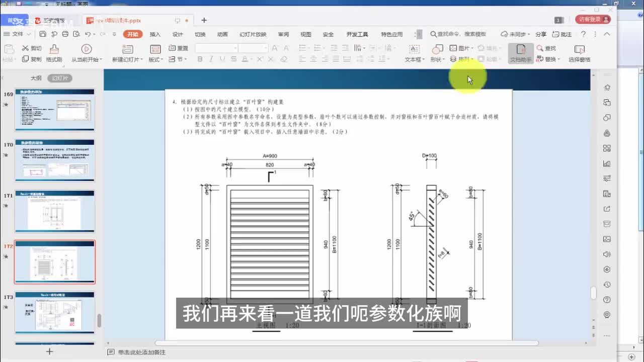
Task: Select slide 173 thumbnail
Action: pos(55,312)
